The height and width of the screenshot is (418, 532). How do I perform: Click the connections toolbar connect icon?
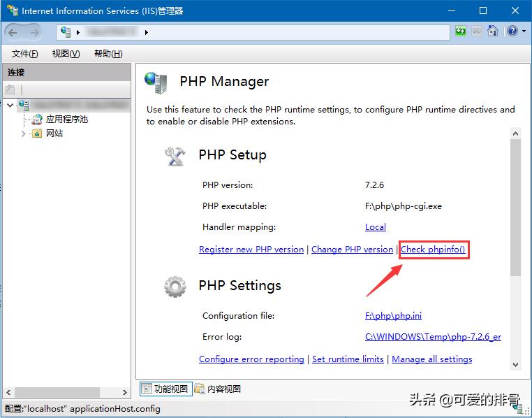[10, 89]
